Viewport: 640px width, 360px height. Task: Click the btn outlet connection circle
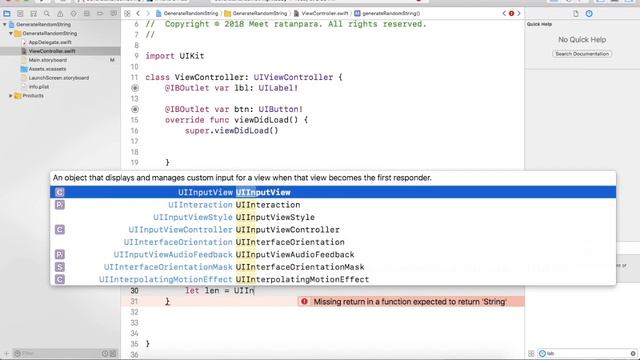(x=135, y=109)
